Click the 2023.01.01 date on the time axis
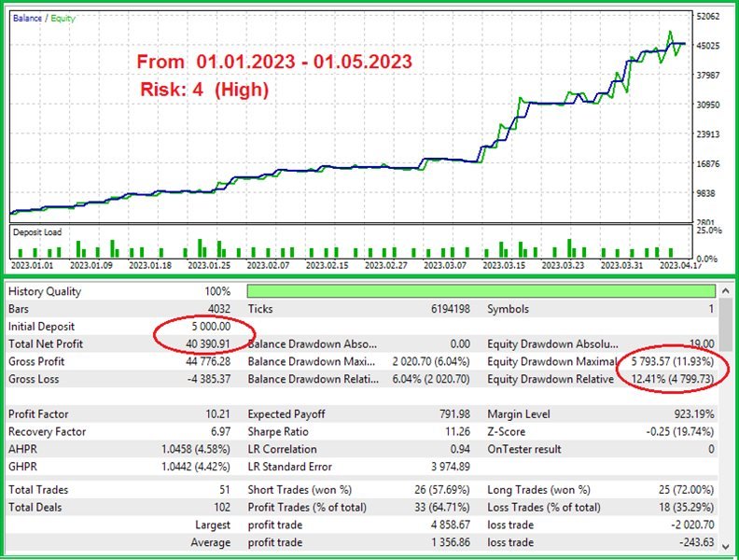Image resolution: width=739 pixels, height=560 pixels. click(x=32, y=266)
